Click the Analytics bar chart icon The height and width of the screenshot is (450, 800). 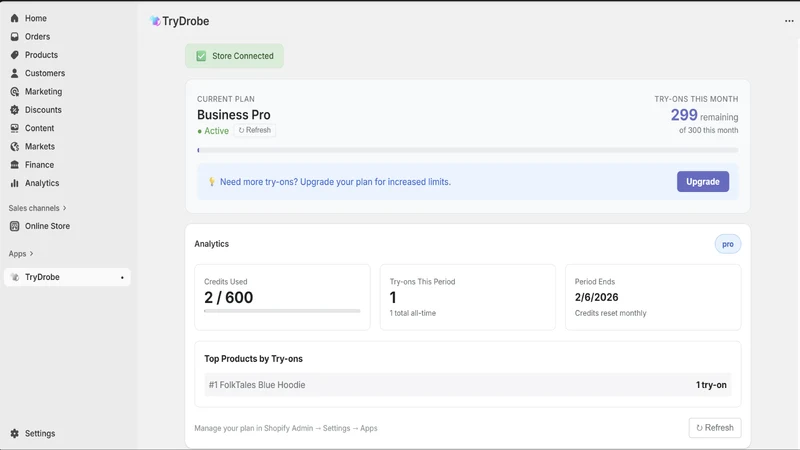tap(14, 183)
